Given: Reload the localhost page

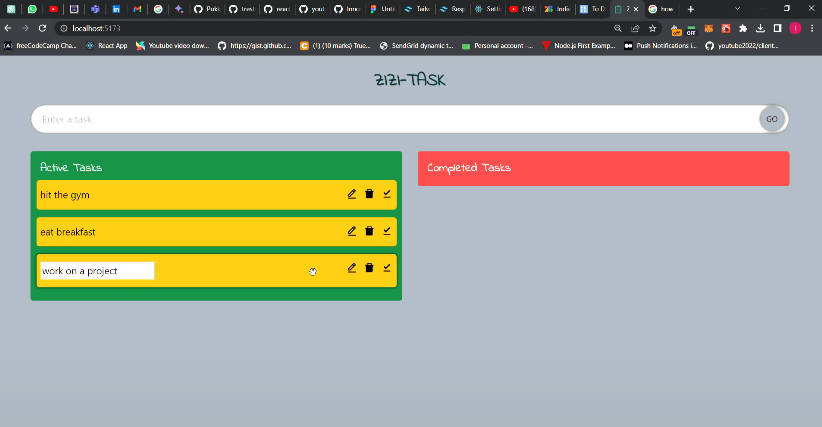Looking at the screenshot, I should (43, 28).
